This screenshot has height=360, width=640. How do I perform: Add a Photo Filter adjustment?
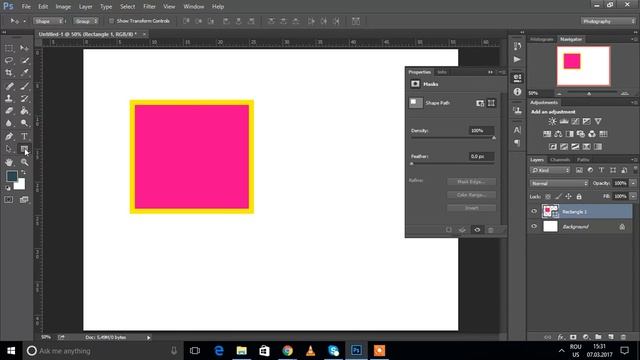pyautogui.click(x=581, y=134)
